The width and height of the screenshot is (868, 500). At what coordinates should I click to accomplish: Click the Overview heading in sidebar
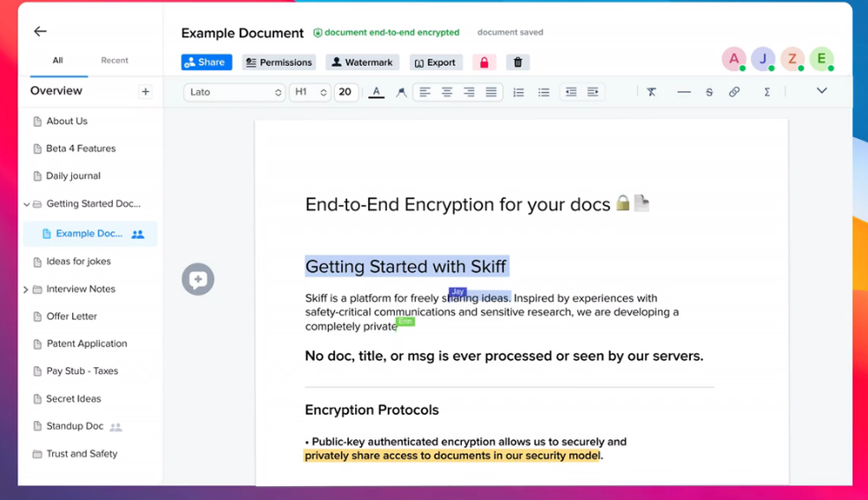(56, 91)
